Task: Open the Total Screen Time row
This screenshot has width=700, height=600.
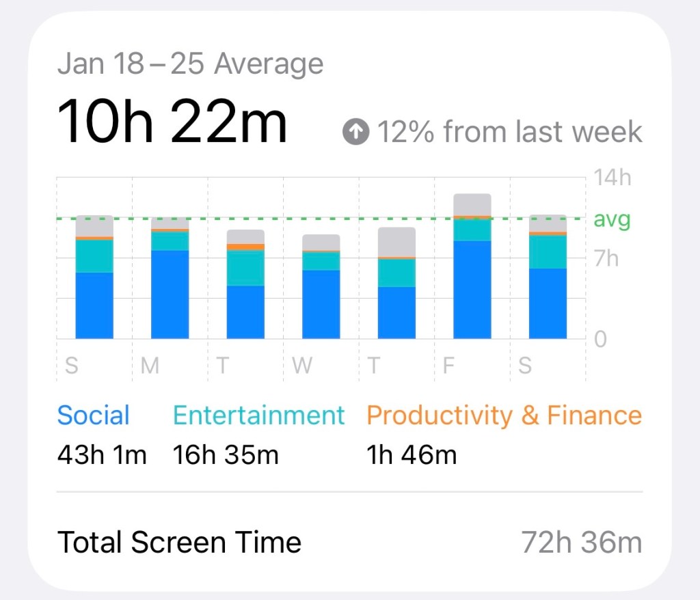Action: click(x=179, y=543)
